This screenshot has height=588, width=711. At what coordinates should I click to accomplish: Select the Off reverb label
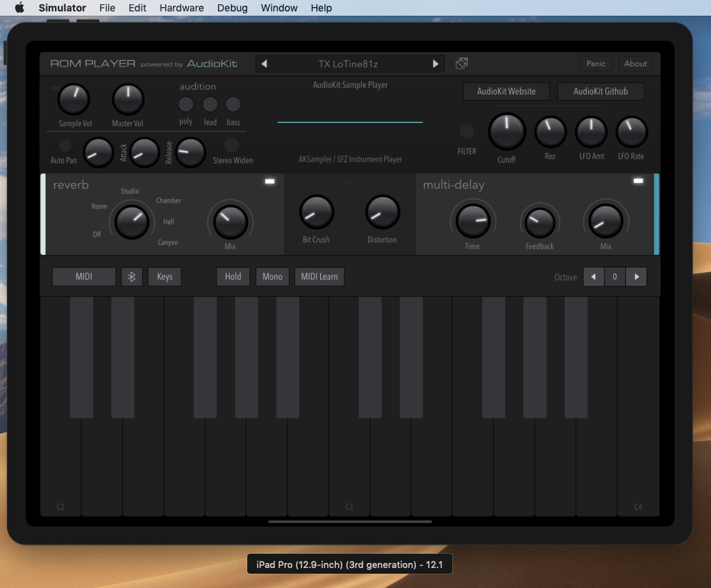pos(96,234)
